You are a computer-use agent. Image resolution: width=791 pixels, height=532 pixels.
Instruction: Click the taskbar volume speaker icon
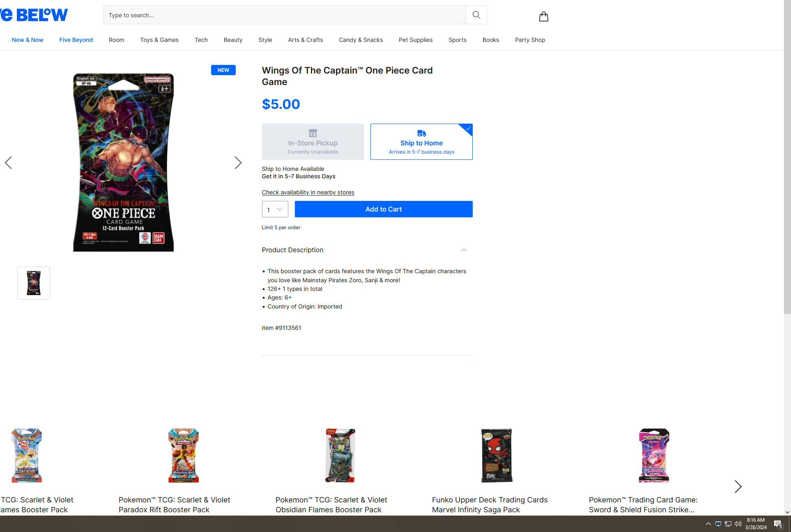738,524
